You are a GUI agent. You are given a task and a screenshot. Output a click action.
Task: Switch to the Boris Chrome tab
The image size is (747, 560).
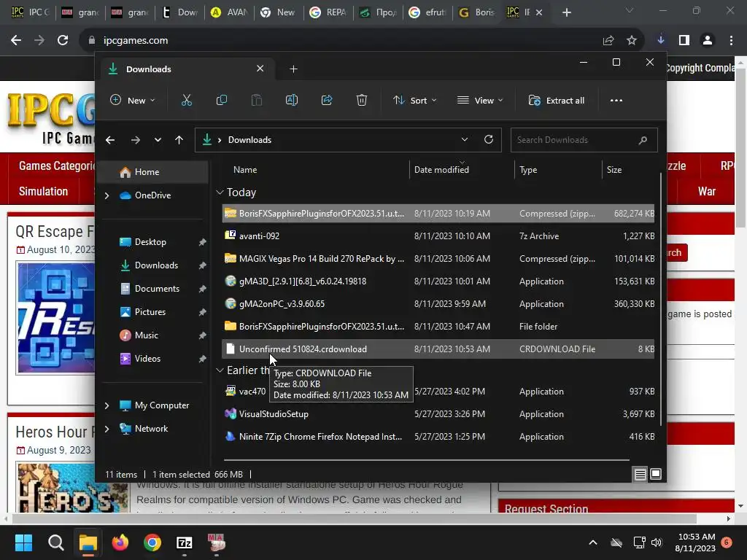pyautogui.click(x=477, y=12)
